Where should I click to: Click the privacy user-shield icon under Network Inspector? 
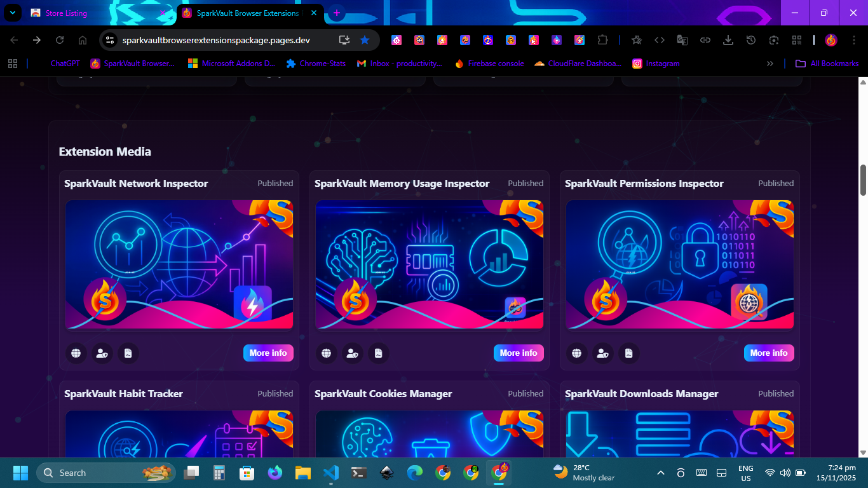click(102, 353)
